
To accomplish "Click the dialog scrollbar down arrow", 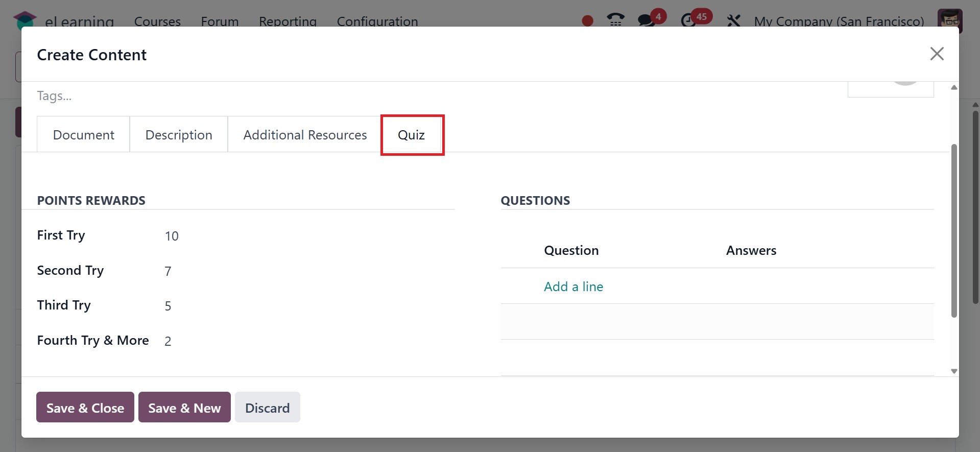I will pos(954,371).
